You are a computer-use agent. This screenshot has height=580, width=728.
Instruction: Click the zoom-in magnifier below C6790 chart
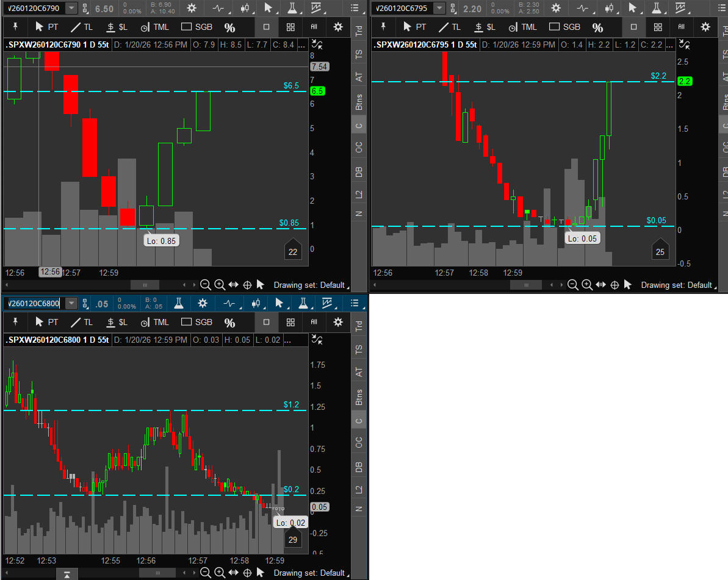pos(220,284)
